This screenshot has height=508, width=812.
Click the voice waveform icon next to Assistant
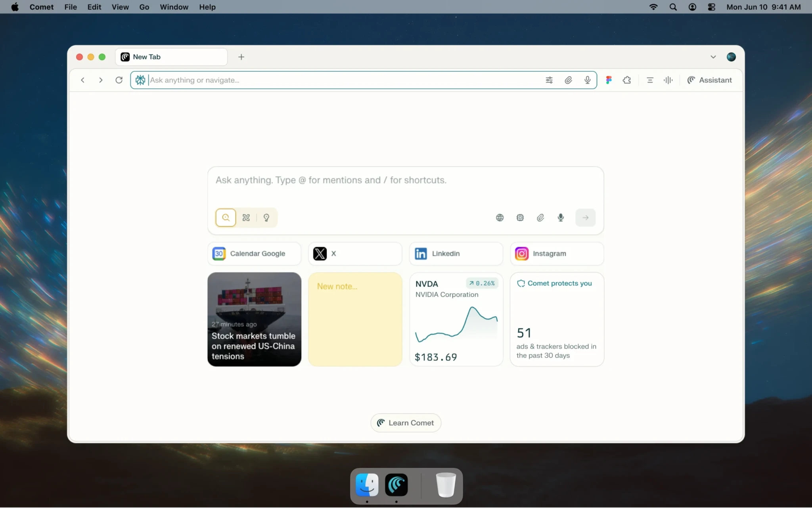click(668, 80)
